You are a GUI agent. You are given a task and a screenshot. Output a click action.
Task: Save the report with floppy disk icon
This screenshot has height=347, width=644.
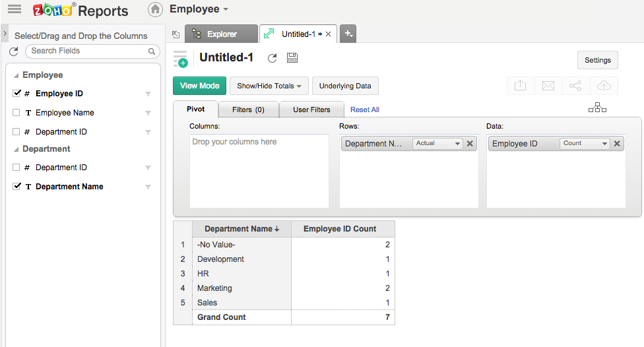click(x=292, y=58)
